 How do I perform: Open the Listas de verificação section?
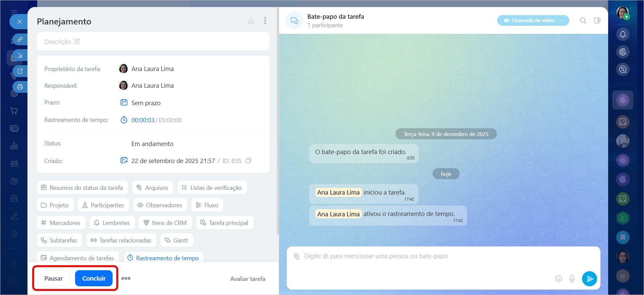[x=212, y=188]
